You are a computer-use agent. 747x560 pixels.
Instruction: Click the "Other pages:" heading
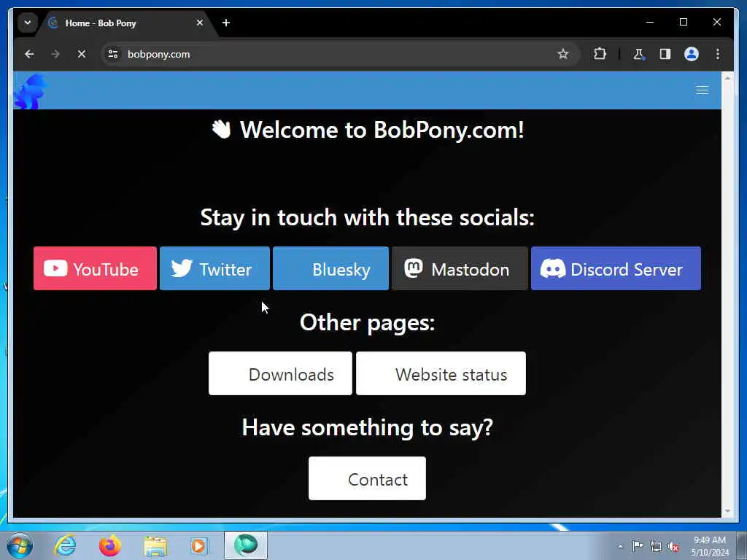[x=368, y=323]
